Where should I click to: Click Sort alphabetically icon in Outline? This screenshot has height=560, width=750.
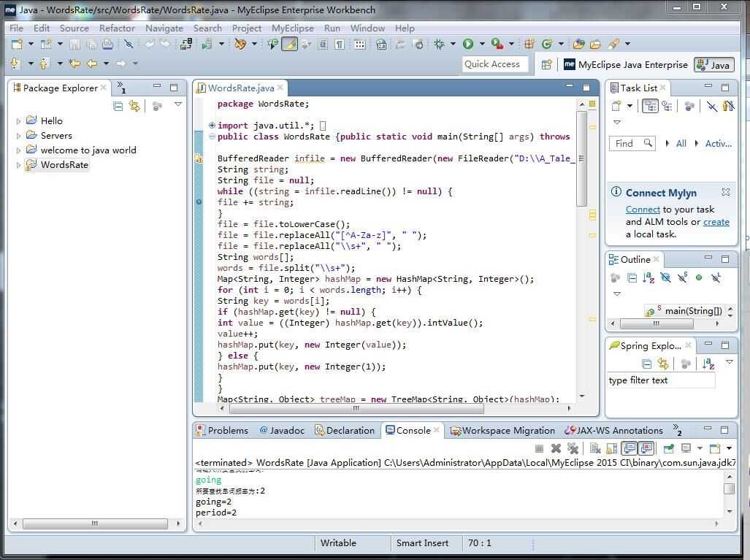(648, 278)
